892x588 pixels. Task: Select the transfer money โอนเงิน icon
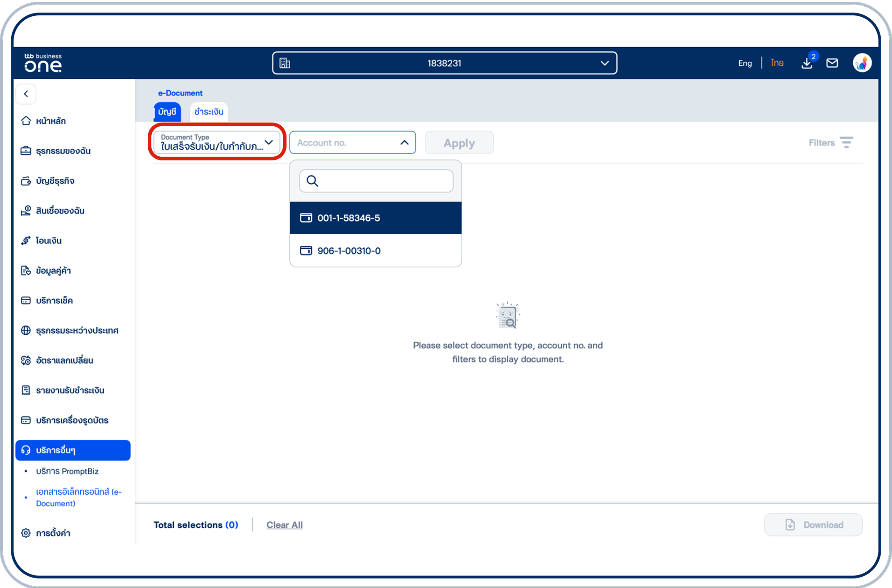click(x=26, y=240)
